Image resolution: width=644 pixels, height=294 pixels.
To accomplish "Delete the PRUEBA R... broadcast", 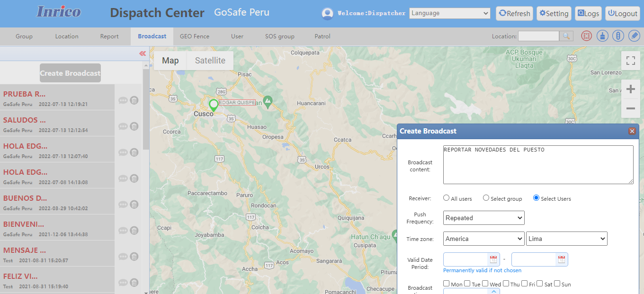I will (134, 100).
